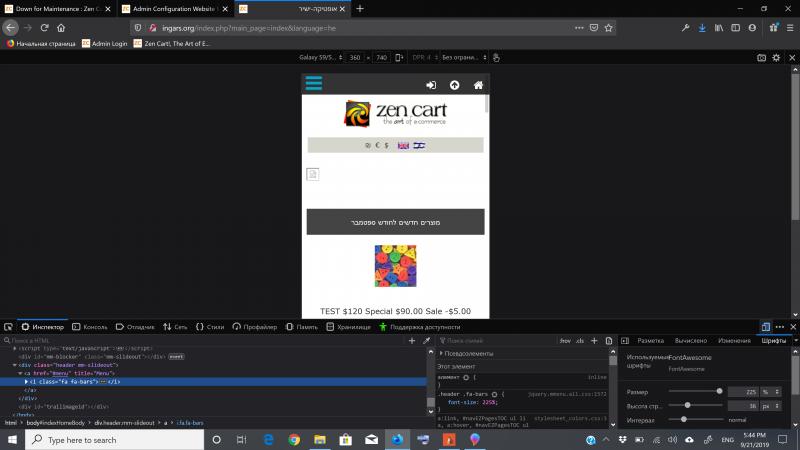Open the Galaxy S9 device selector

coord(320,58)
